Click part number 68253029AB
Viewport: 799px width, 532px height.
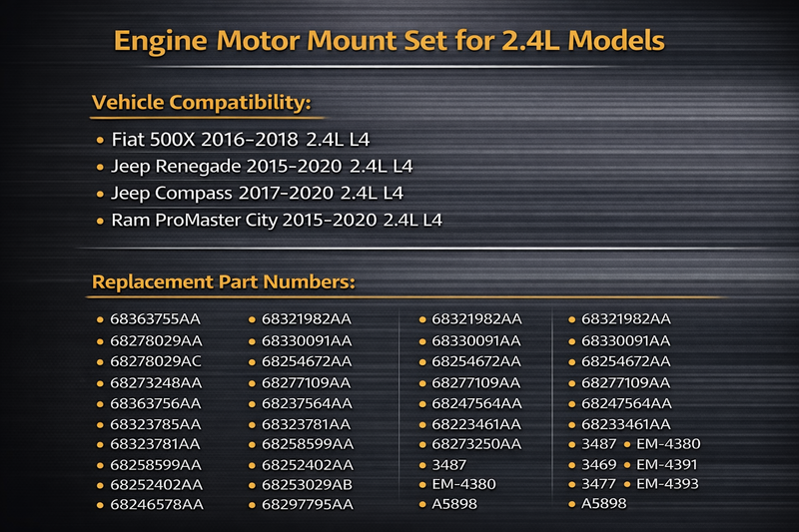[307, 485]
